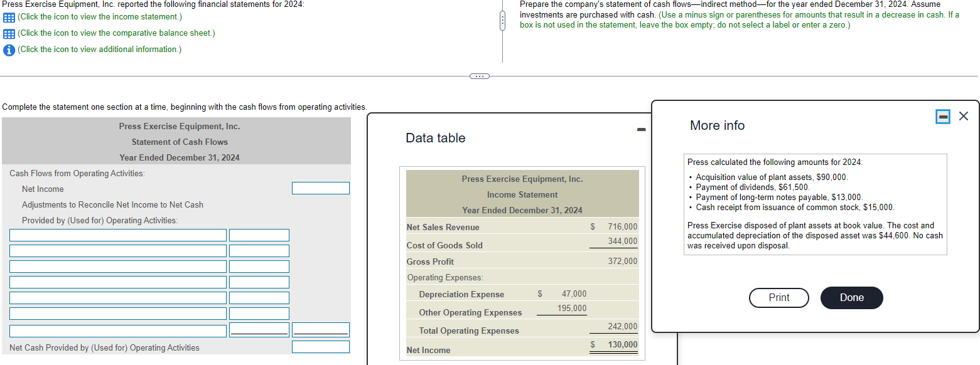Click the 'Data table' heading

click(436, 138)
